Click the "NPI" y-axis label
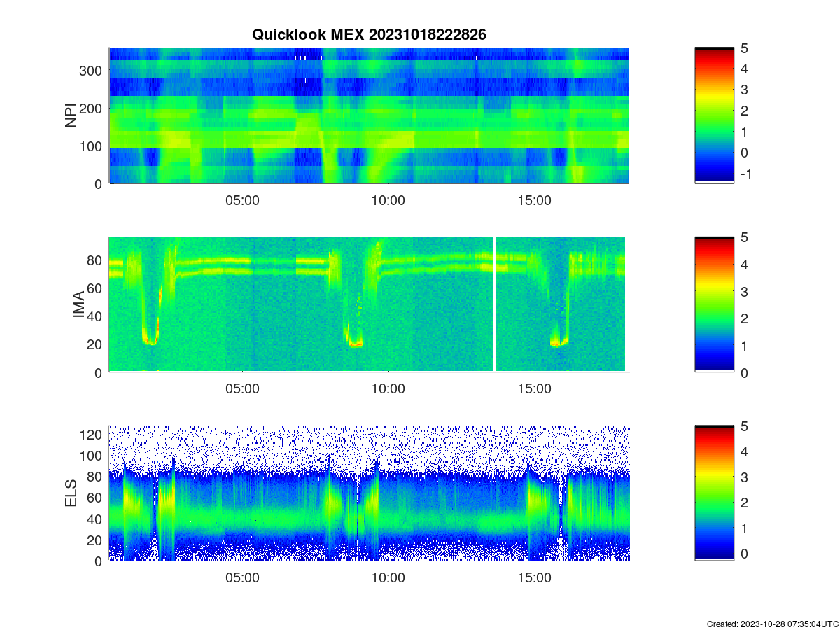Screen dimensions: 840x630 [x=71, y=115]
